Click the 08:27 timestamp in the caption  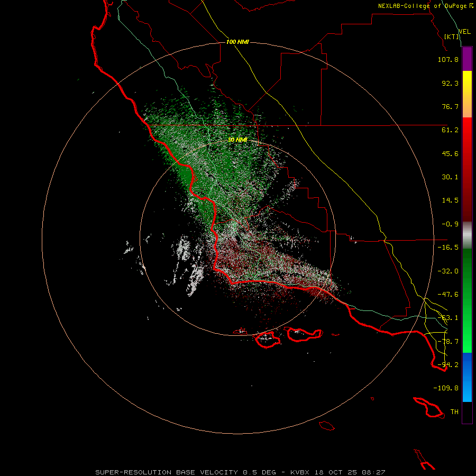[x=373, y=472]
